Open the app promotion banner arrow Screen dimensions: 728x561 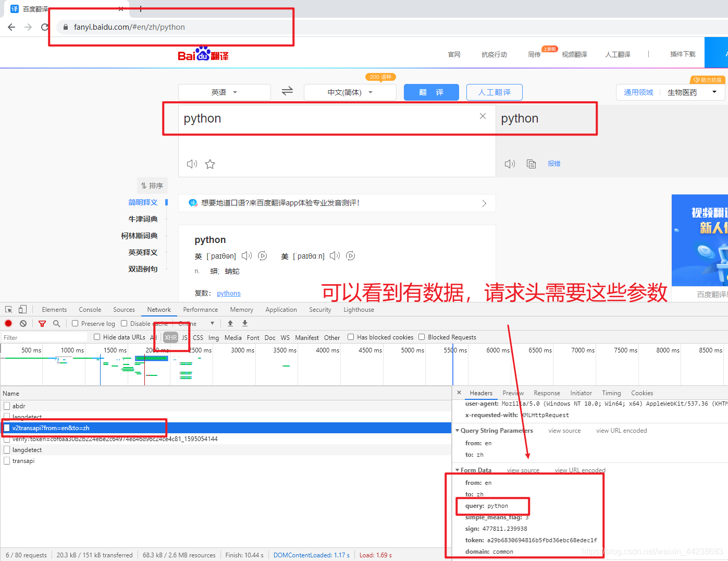click(484, 203)
